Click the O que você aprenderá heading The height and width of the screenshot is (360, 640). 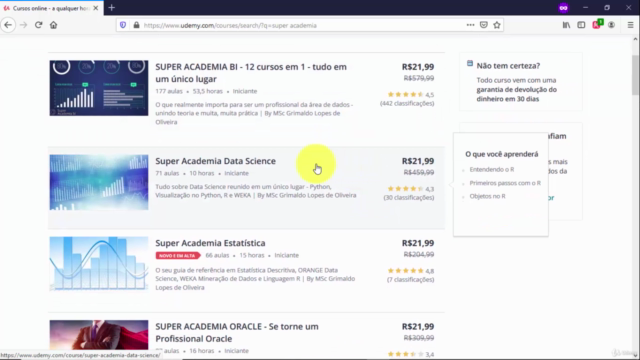click(x=502, y=154)
